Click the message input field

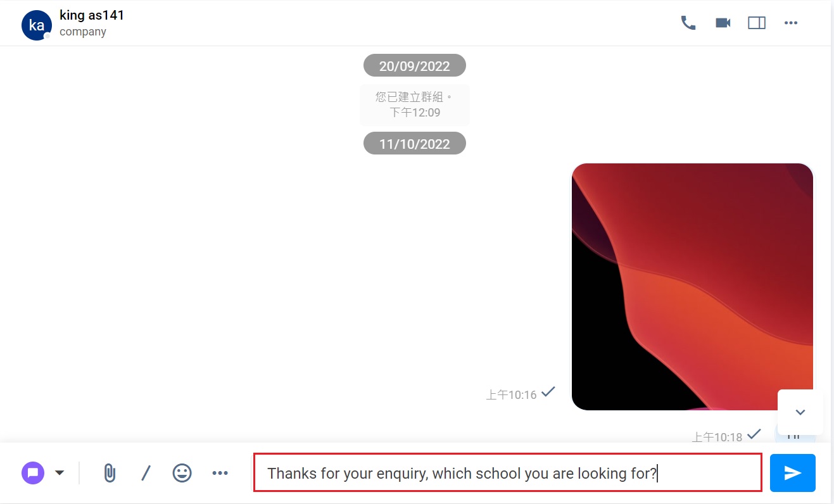pos(508,473)
